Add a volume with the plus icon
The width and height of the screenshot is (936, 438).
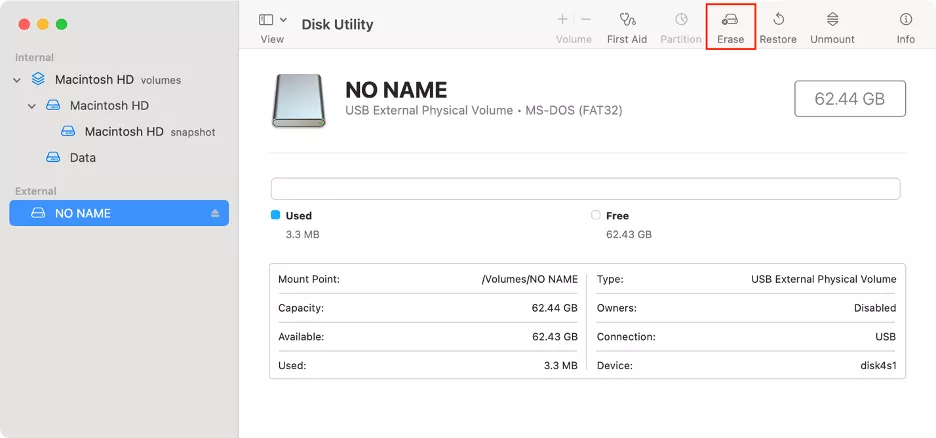point(562,20)
